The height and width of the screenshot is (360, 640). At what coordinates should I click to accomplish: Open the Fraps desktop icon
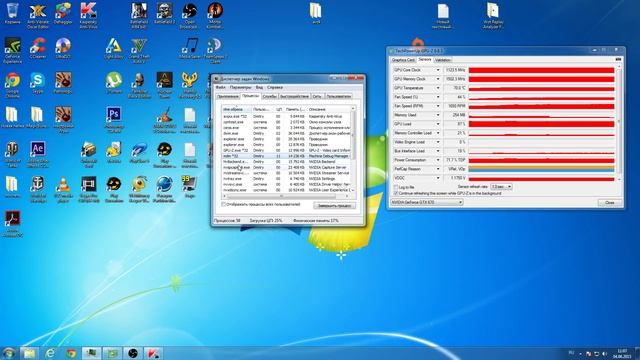[x=189, y=187]
